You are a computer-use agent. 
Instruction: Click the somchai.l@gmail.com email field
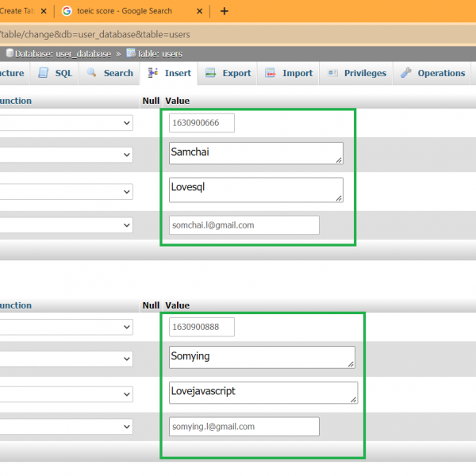coord(244,225)
